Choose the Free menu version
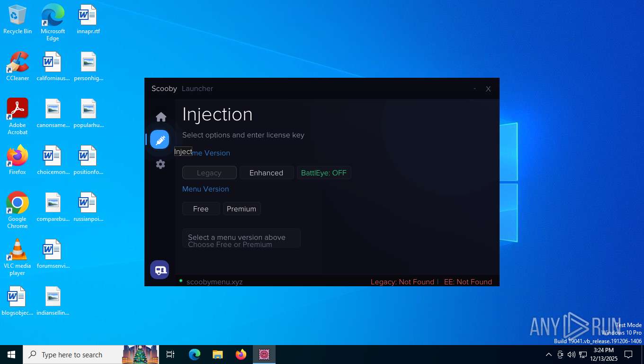644x364 pixels. click(x=201, y=209)
